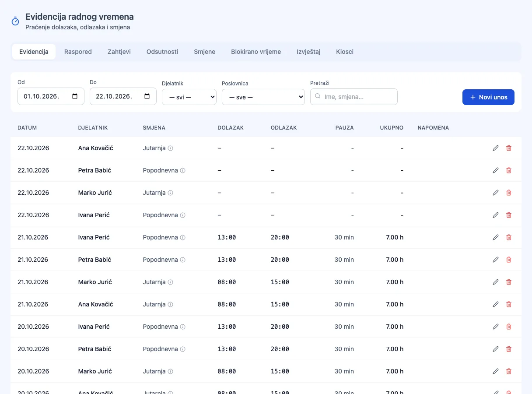Select Ivana Perić's 13:00 arrival on 21.10.2026
532x394 pixels.
(x=227, y=237)
